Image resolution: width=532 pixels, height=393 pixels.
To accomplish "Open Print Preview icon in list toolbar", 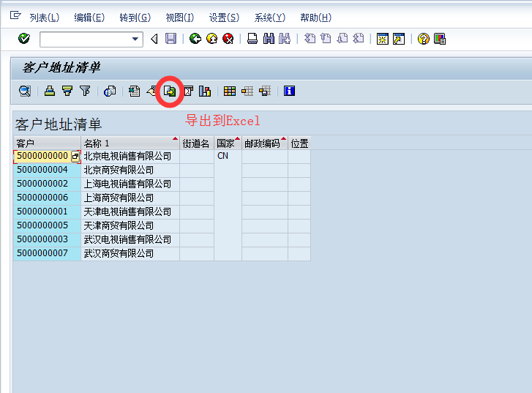I will 110,91.
